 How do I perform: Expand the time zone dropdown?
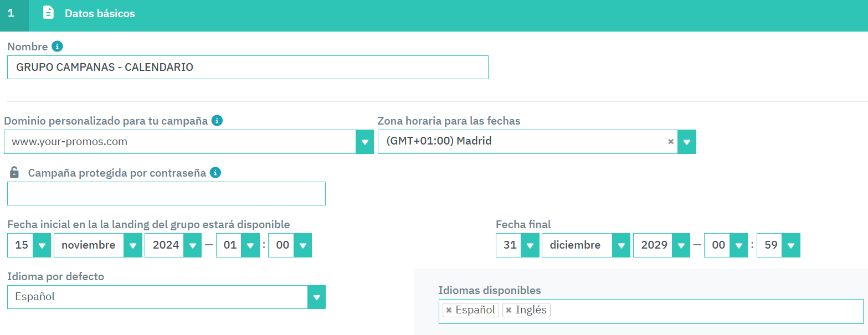(x=687, y=142)
